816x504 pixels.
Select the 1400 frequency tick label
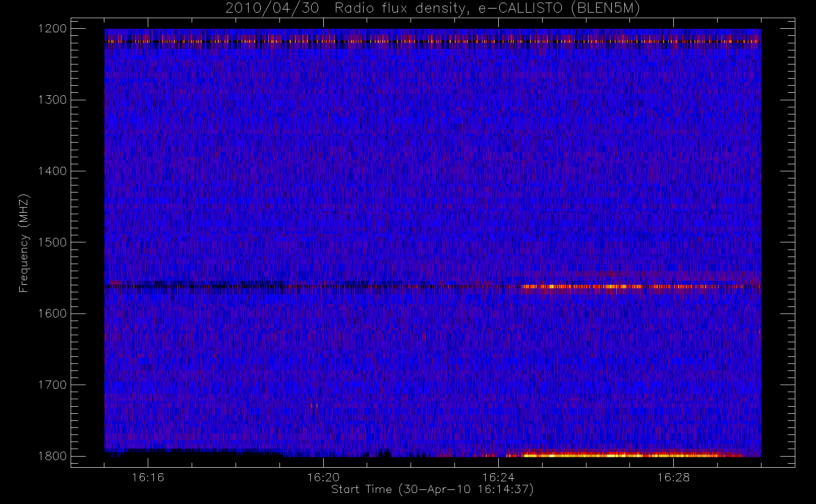click(x=52, y=171)
